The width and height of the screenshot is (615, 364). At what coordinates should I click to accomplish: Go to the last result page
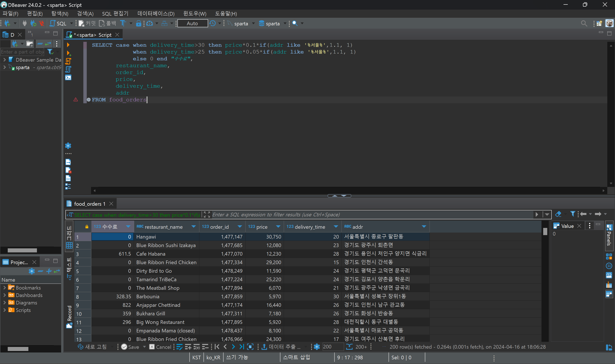pos(242,347)
